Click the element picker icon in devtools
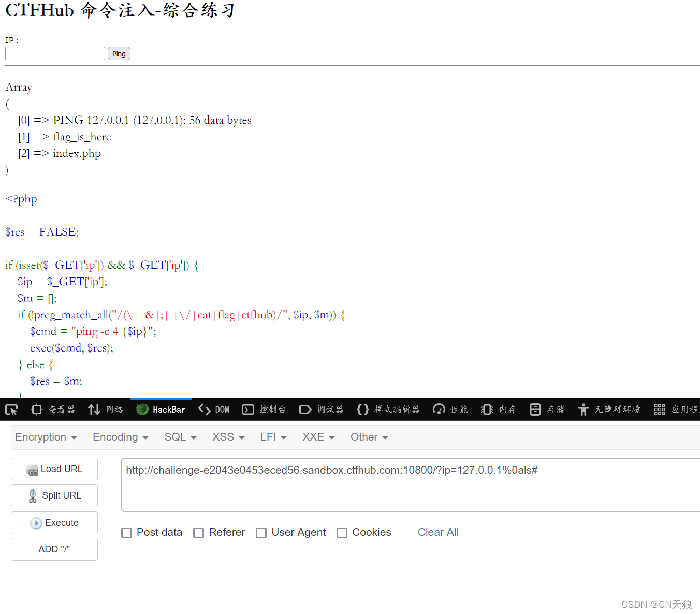The image size is (700, 614). (x=11, y=410)
